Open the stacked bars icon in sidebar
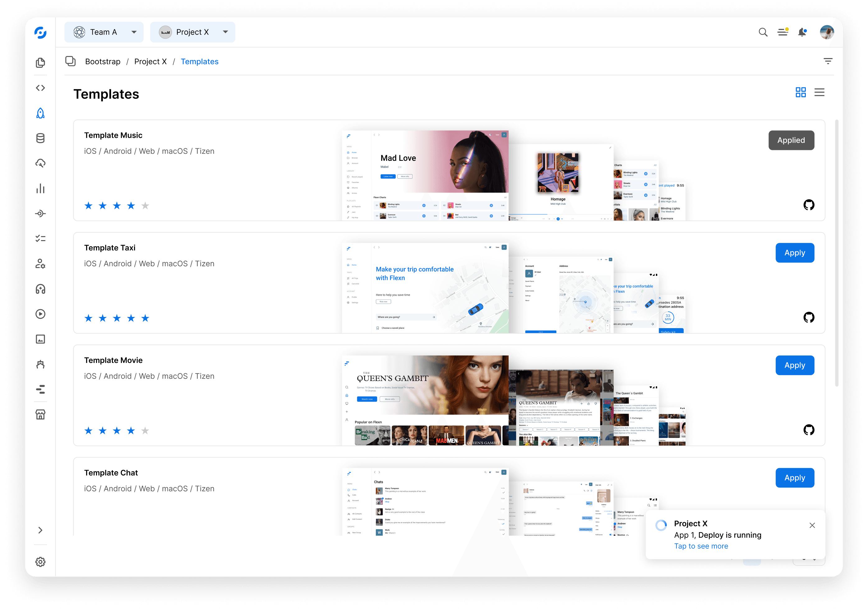 [x=40, y=389]
